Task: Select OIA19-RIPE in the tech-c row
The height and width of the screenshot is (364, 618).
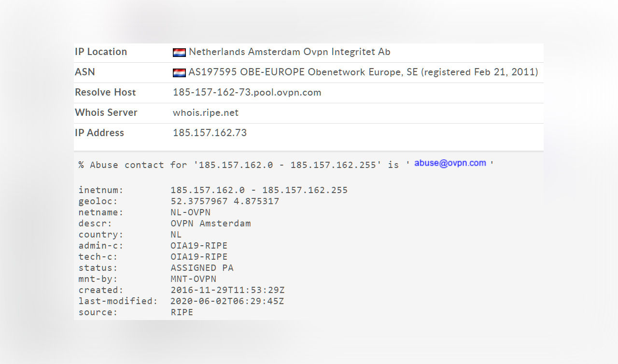Action: point(199,256)
